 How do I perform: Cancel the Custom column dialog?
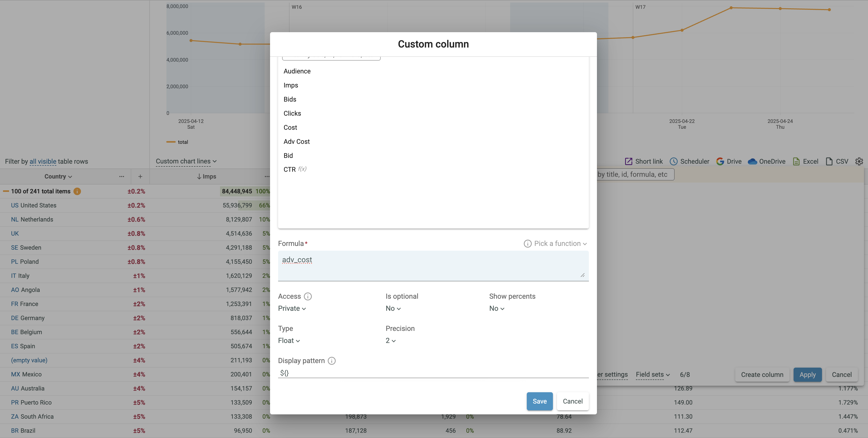pos(573,401)
